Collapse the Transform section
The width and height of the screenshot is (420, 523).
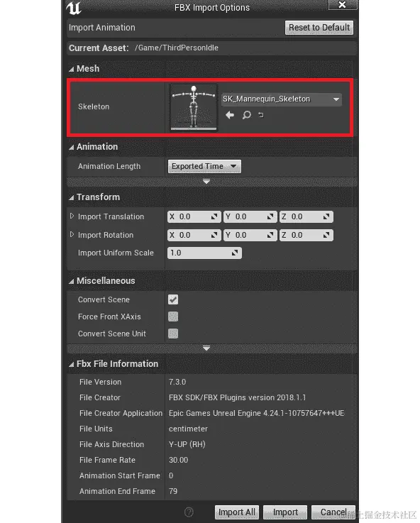(x=72, y=197)
